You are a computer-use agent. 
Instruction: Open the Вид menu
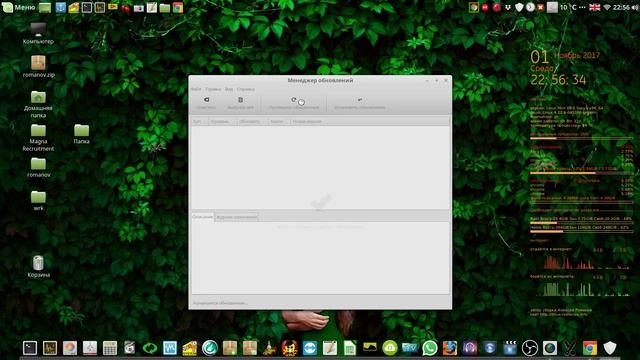pos(229,89)
